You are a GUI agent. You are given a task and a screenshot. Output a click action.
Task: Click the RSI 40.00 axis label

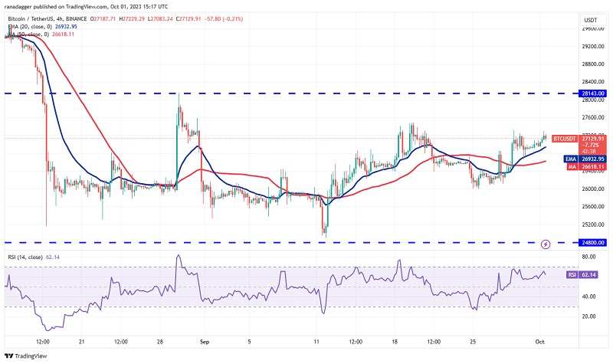pyautogui.click(x=588, y=297)
